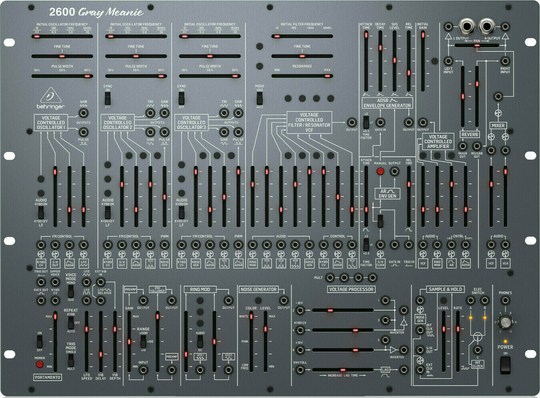Flip the AR envelope time factor switch

coord(366,245)
